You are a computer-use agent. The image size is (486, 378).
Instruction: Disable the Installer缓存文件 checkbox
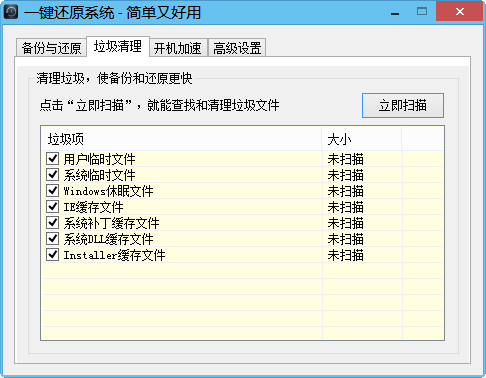click(53, 255)
